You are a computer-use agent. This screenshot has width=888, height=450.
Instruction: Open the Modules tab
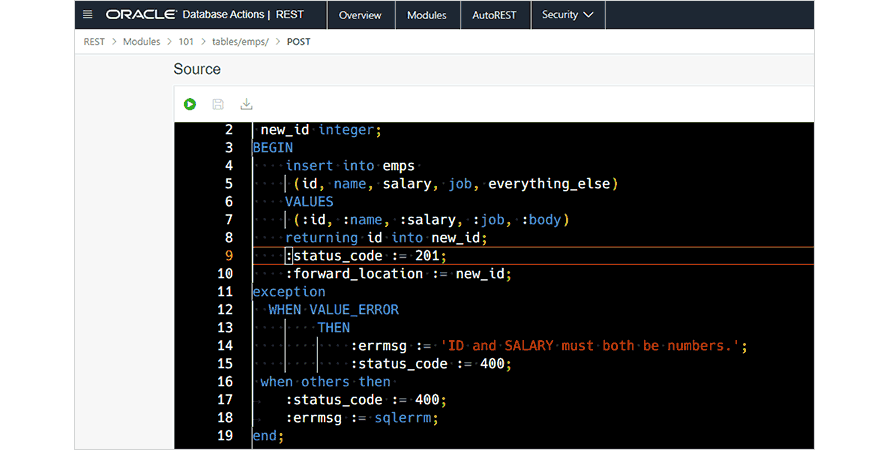[x=428, y=15]
